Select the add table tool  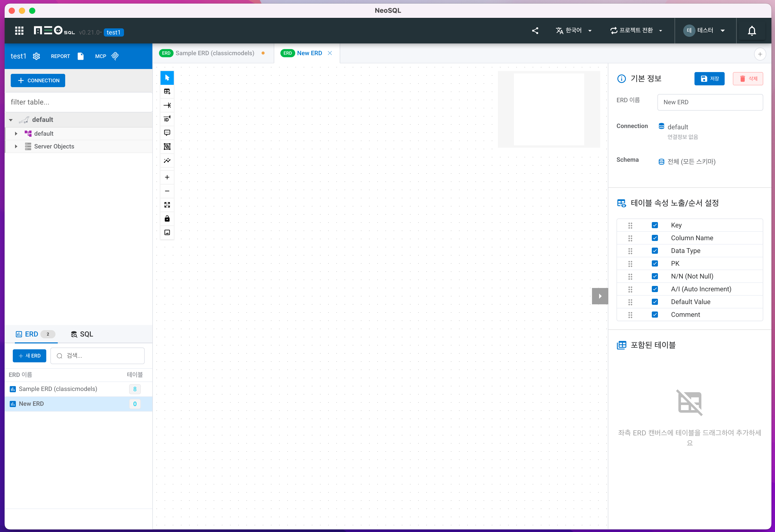[x=167, y=91]
